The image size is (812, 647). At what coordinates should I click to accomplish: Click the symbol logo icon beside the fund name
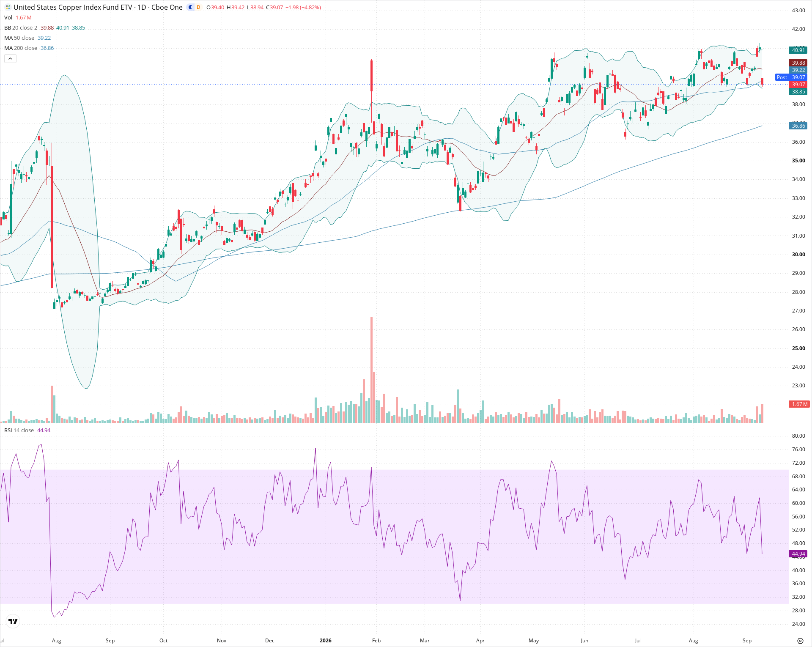8,7
